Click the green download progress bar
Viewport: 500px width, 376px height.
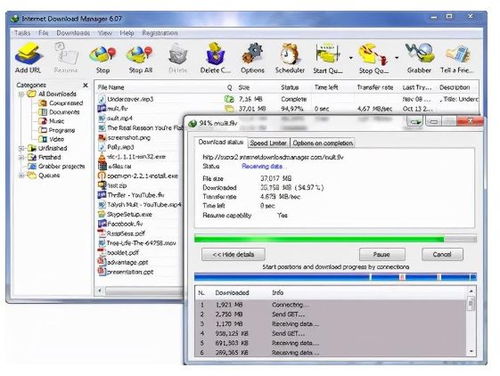click(x=335, y=239)
